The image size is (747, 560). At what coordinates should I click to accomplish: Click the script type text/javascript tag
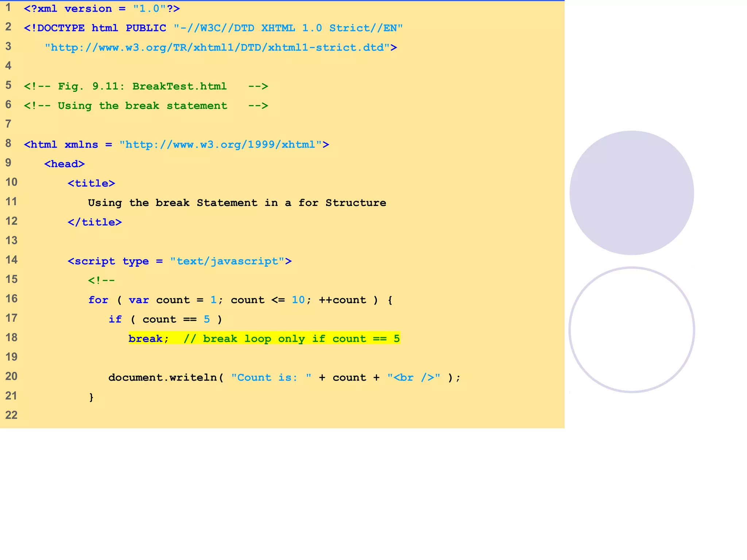pos(180,261)
